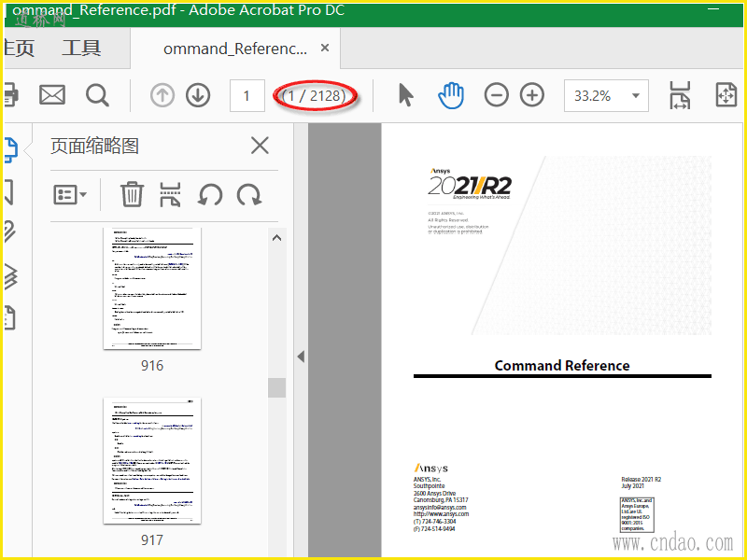Image resolution: width=747 pixels, height=560 pixels.
Task: Click the Ansys 2021 R2 logo
Action: (x=470, y=184)
